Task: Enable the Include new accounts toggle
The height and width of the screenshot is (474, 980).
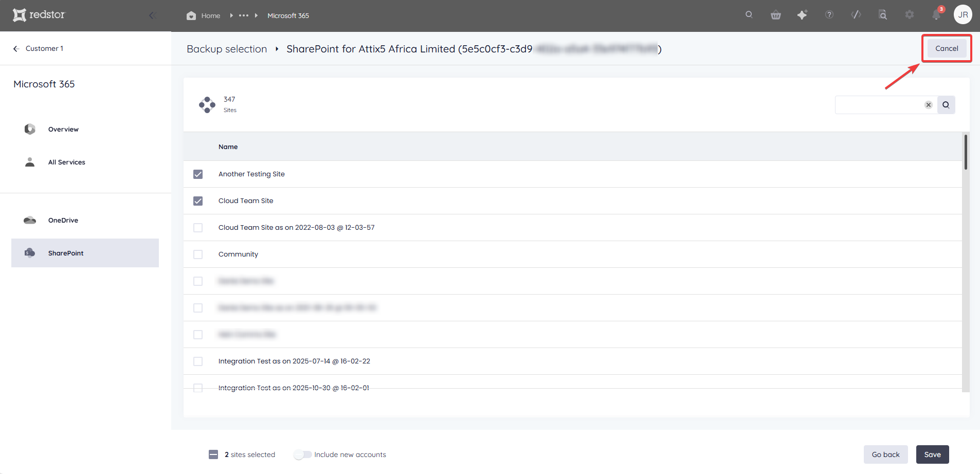Action: click(x=302, y=454)
